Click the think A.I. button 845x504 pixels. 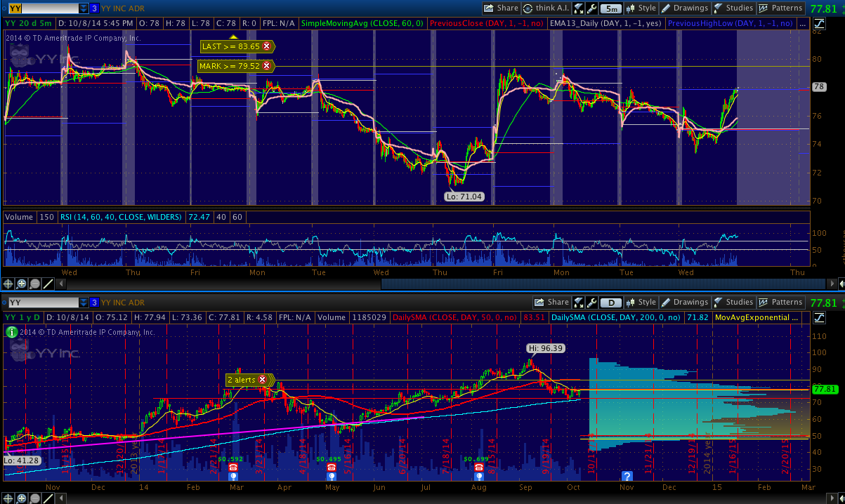[x=545, y=8]
